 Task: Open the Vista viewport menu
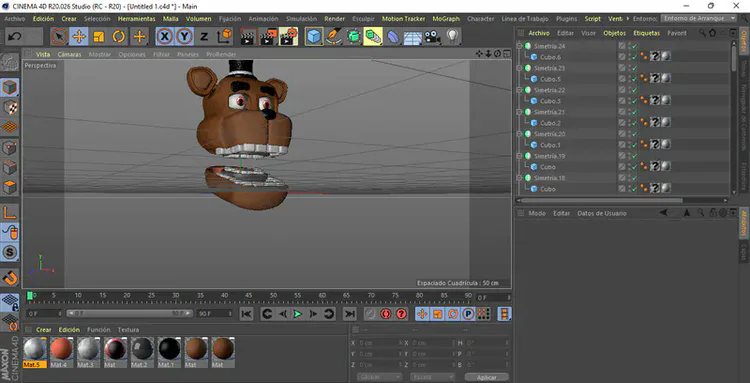coord(43,55)
